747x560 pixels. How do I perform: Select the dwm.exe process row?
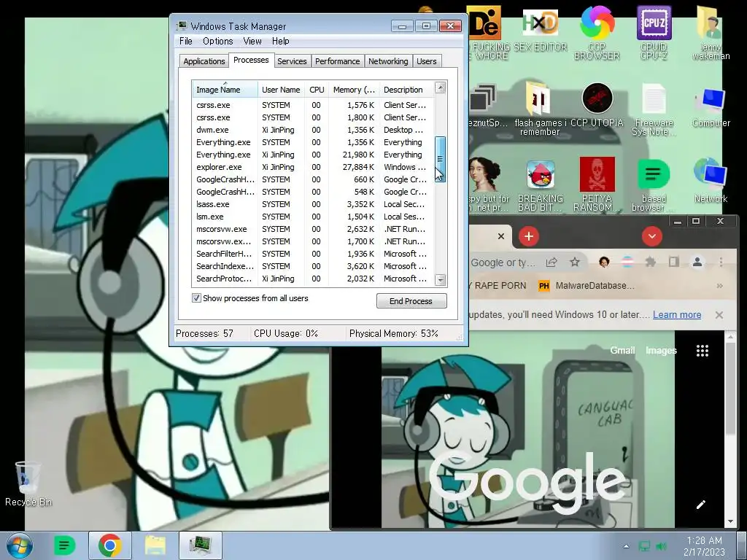(313, 130)
